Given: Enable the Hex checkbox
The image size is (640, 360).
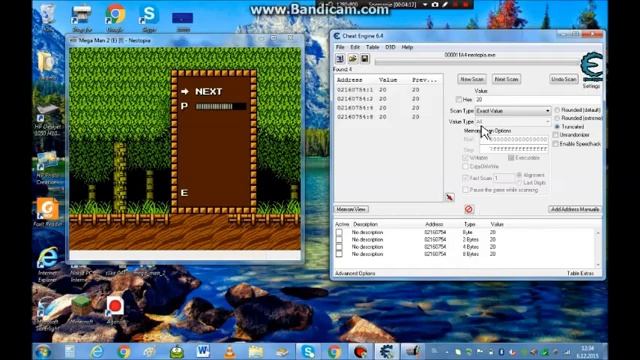Looking at the screenshot, I should point(459,100).
